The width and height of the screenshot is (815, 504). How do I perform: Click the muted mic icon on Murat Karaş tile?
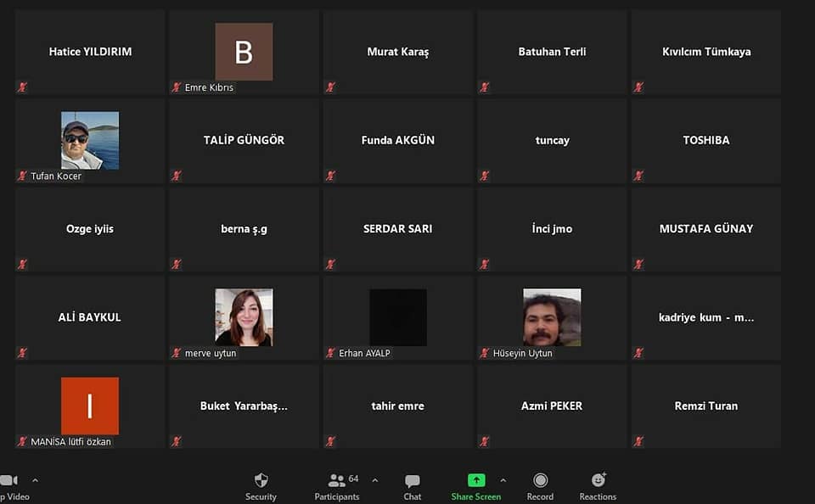pos(330,87)
